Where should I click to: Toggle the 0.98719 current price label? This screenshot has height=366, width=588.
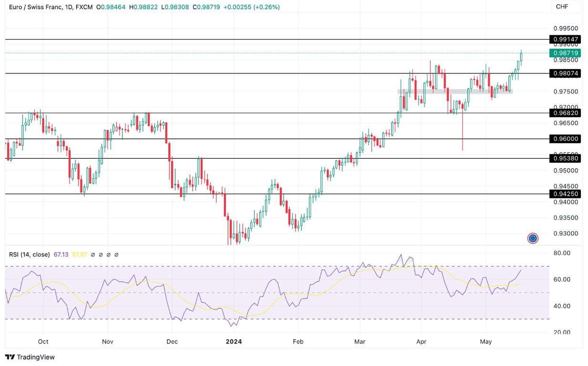click(565, 54)
